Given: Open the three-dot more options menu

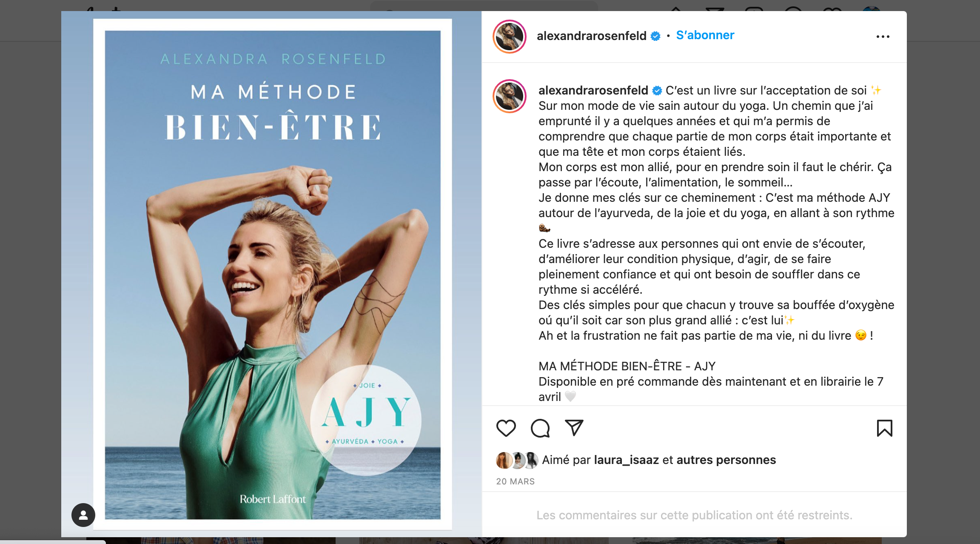Looking at the screenshot, I should pos(883,37).
